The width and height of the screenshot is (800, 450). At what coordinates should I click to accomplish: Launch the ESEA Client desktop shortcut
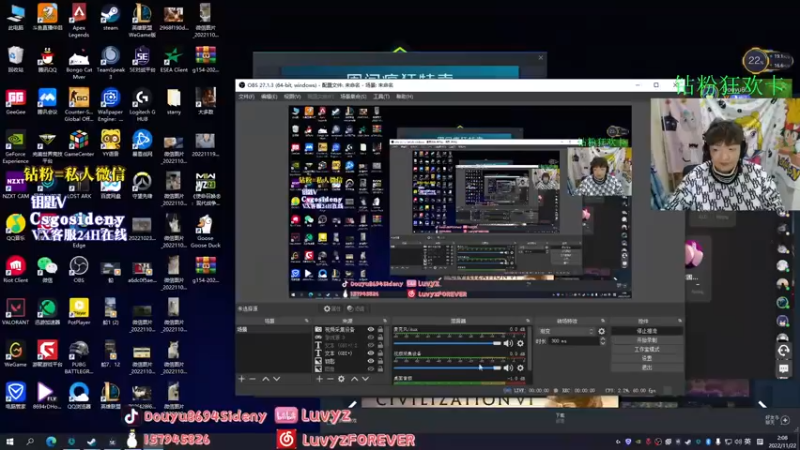[x=173, y=59]
